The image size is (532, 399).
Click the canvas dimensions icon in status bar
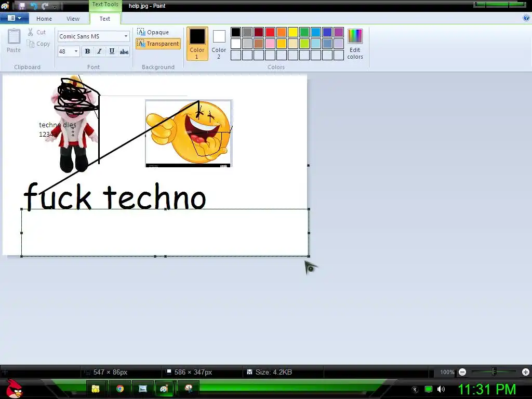tap(169, 371)
